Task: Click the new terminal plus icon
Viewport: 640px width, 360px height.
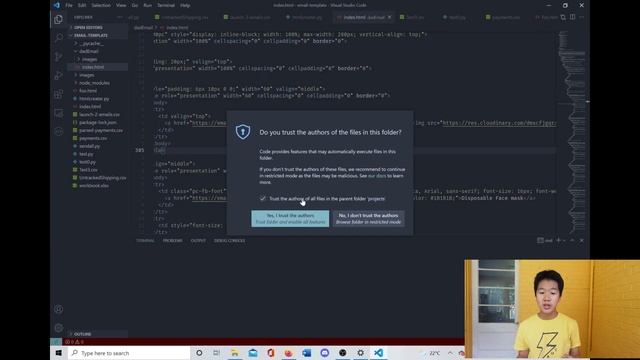Action: point(558,240)
